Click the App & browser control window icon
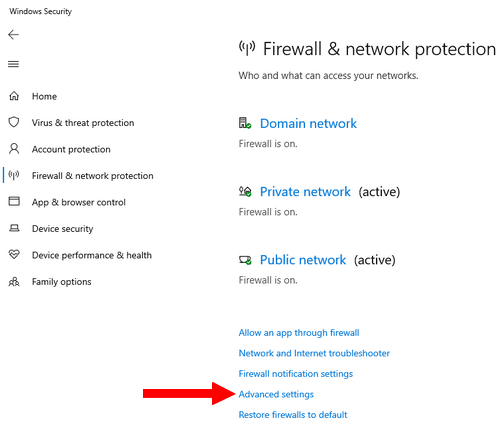The height and width of the screenshot is (430, 500). tap(14, 202)
